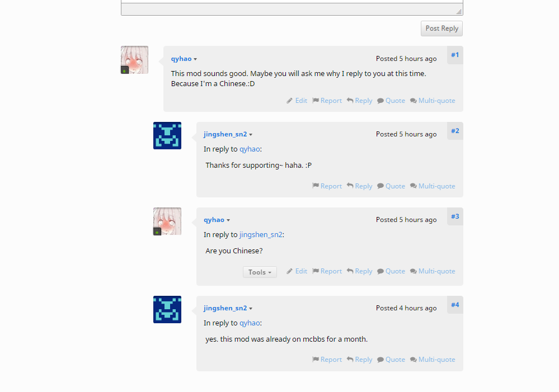The width and height of the screenshot is (559, 392).
Task: Expand jingshen_sn2 user menu in post #2
Action: pos(251,135)
